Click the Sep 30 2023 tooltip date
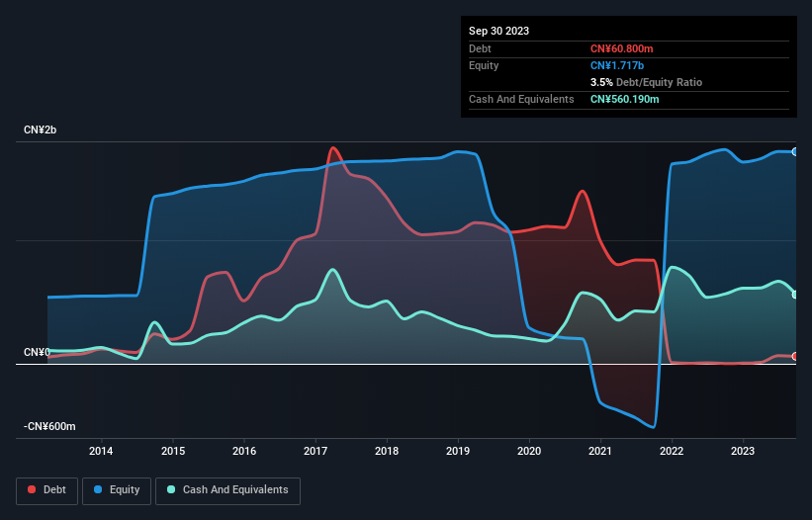The image size is (812, 520). 498,31
